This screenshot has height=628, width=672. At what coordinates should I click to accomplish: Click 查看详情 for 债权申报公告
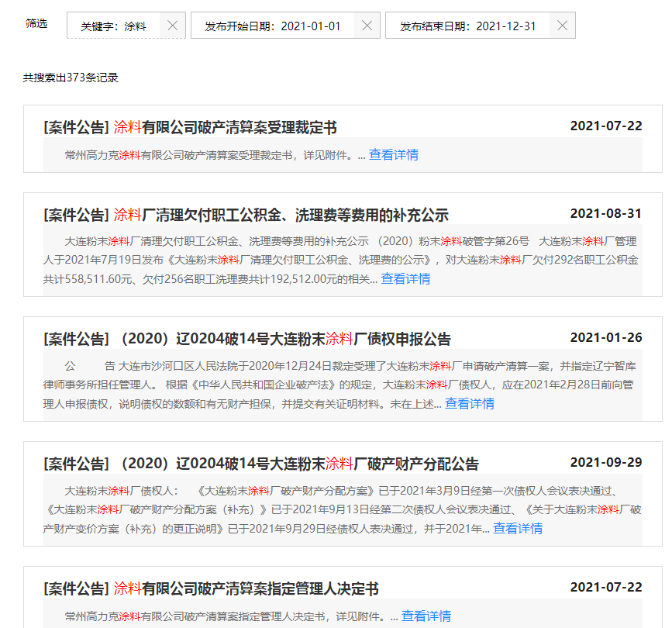(x=469, y=404)
